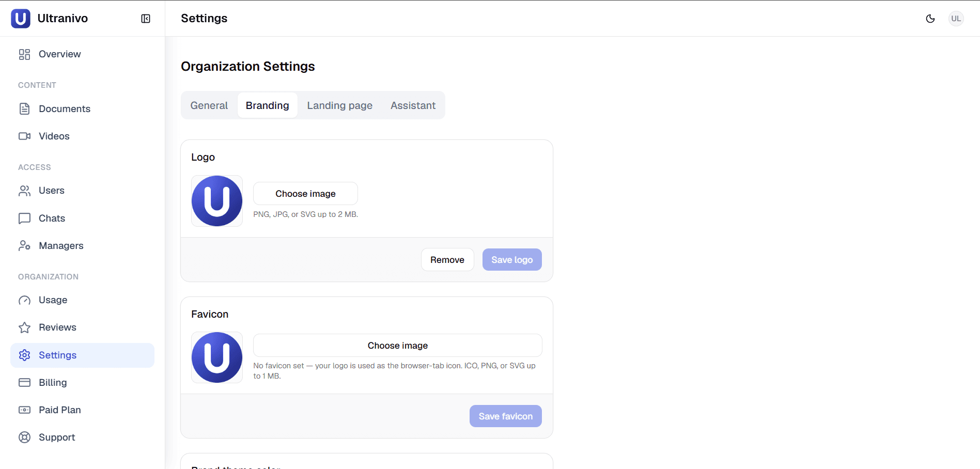Click the Documents file icon

click(x=24, y=109)
